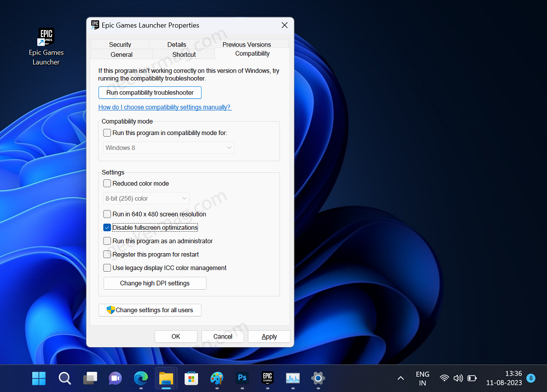Show hidden system tray icons
This screenshot has width=547, height=392.
(401, 378)
